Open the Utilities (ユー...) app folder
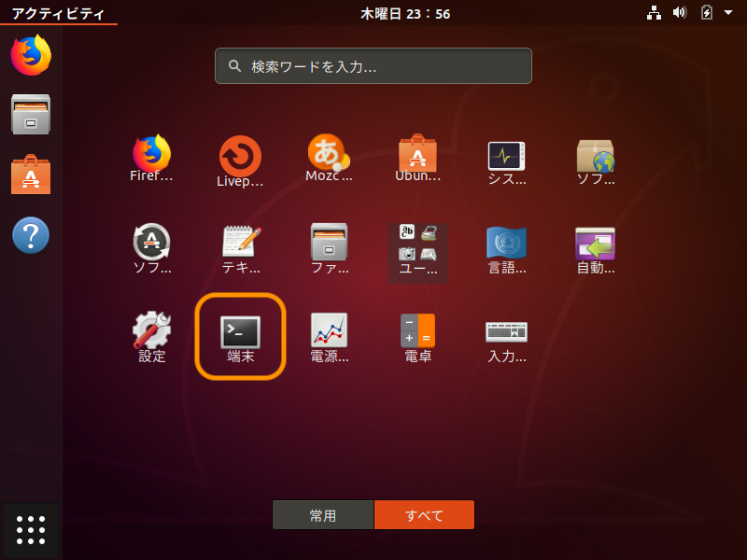Viewport: 747px width, 560px height. (x=417, y=252)
